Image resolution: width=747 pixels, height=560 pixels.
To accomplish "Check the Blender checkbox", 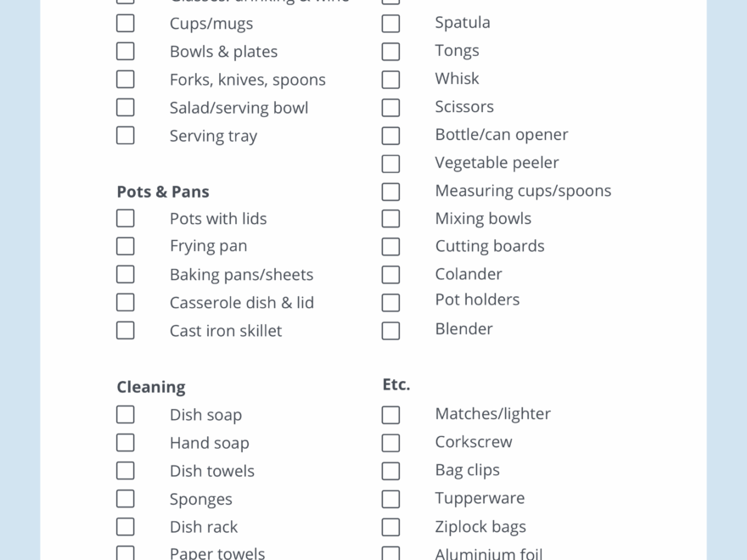I will (x=390, y=331).
